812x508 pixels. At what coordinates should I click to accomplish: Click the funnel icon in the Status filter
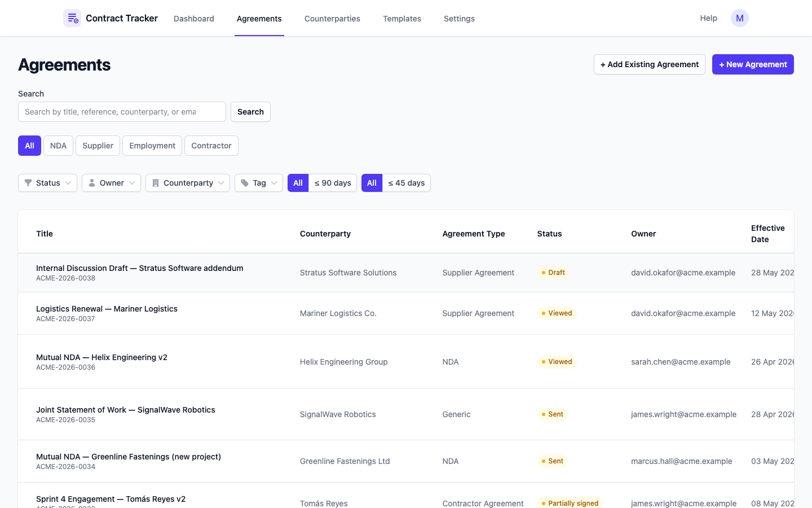28,183
